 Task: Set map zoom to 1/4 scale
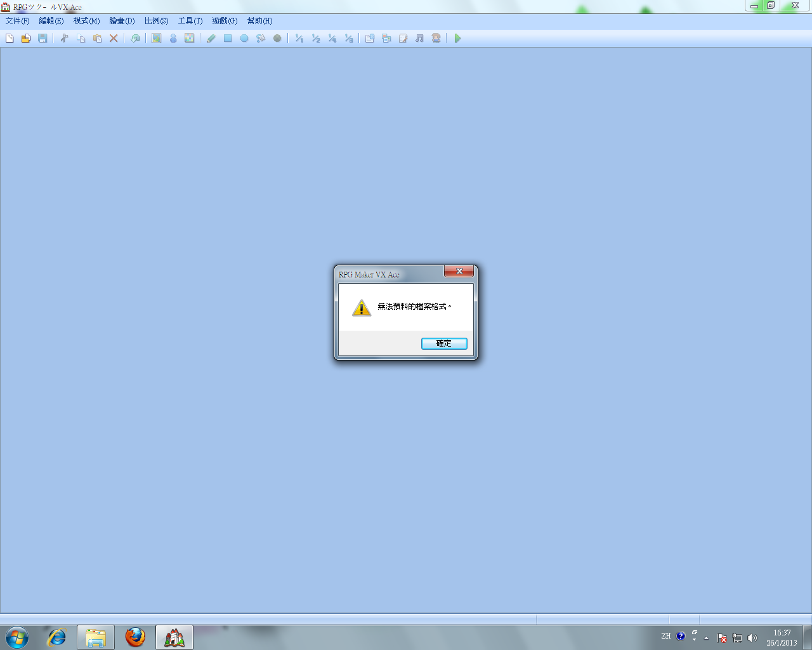pos(332,39)
